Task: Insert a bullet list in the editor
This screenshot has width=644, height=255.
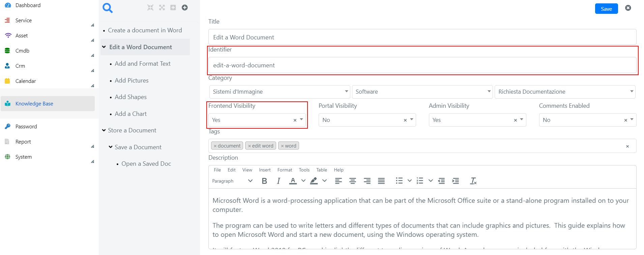Action: tap(399, 181)
